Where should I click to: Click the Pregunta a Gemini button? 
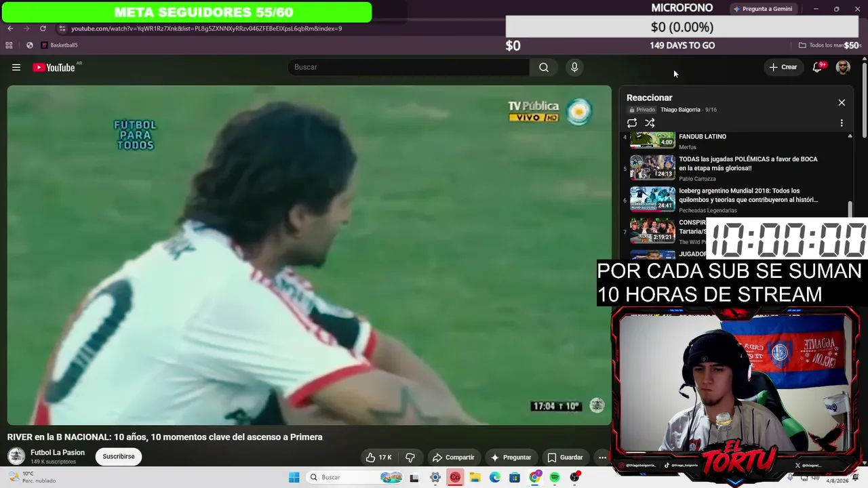pyautogui.click(x=763, y=9)
